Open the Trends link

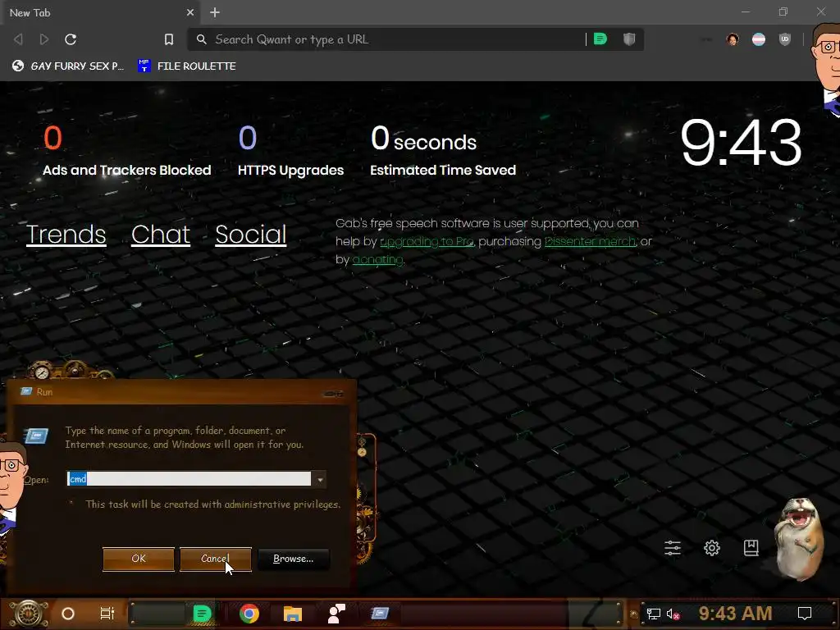coord(66,235)
